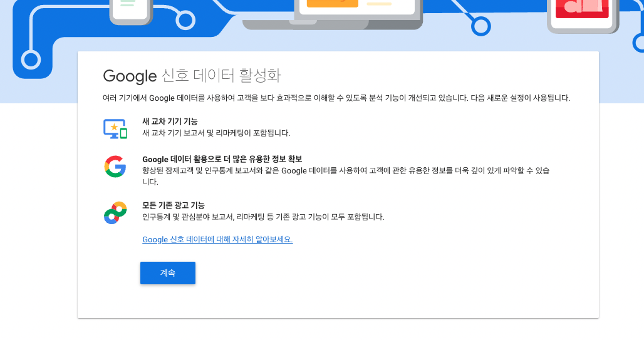The image size is (644, 340).
Task: Select the 모든 기존 광고 기능 heading
Action: point(174,205)
